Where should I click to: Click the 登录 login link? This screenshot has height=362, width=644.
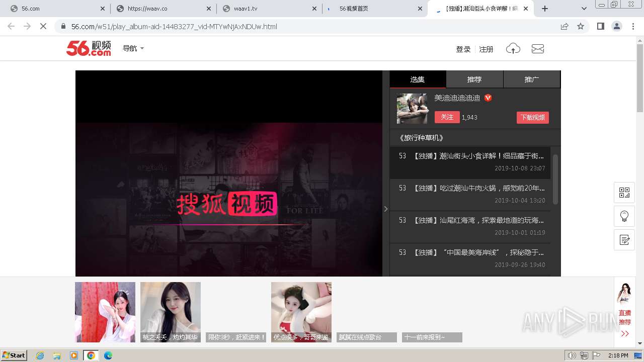pos(463,49)
